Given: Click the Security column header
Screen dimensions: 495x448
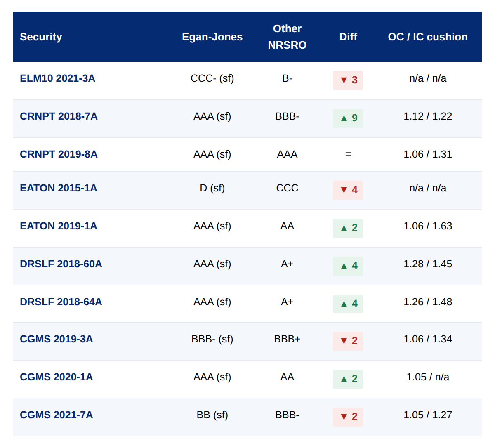Looking at the screenshot, I should click(x=41, y=37).
